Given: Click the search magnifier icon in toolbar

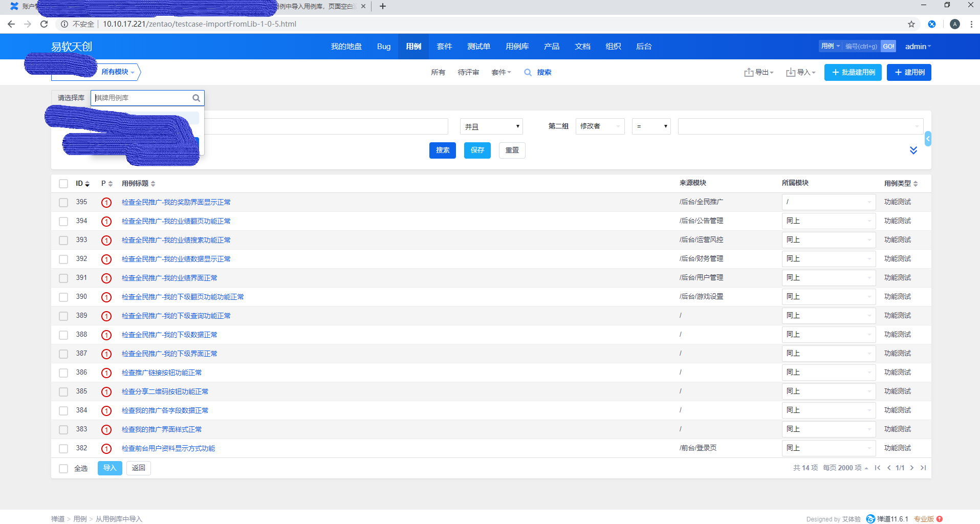Looking at the screenshot, I should click(528, 73).
